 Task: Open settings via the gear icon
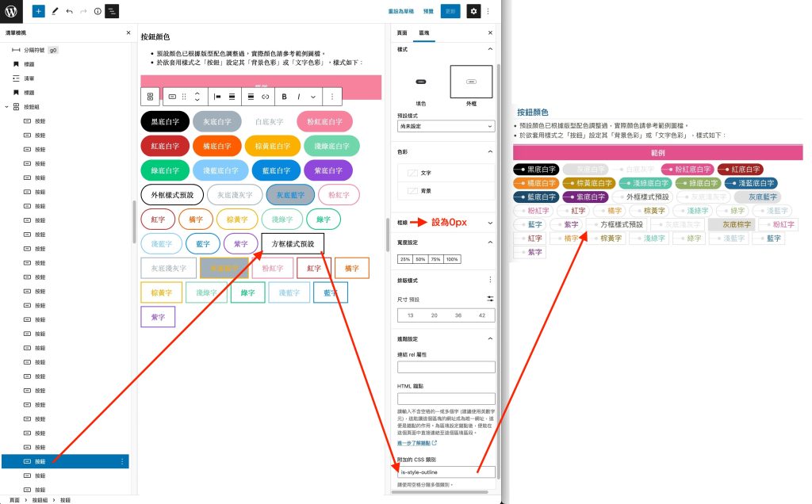(473, 11)
